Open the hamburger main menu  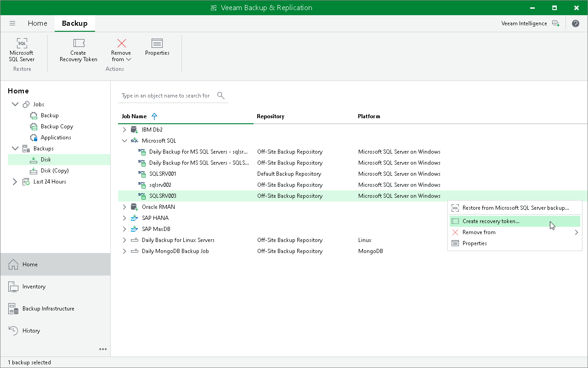click(12, 23)
